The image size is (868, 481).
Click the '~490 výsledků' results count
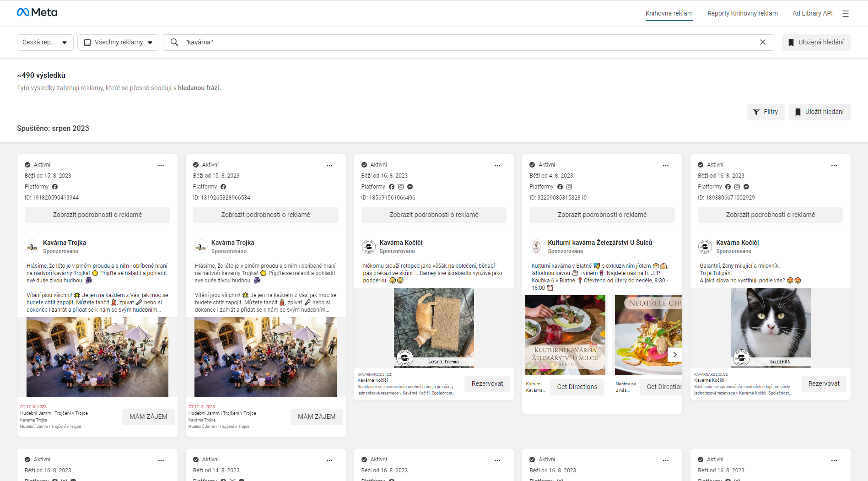(41, 76)
